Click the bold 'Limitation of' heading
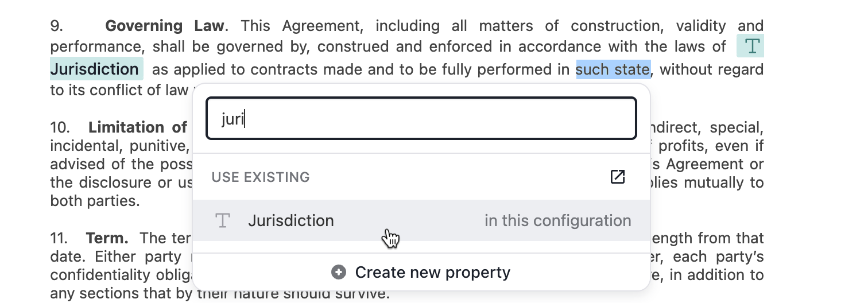 (138, 127)
